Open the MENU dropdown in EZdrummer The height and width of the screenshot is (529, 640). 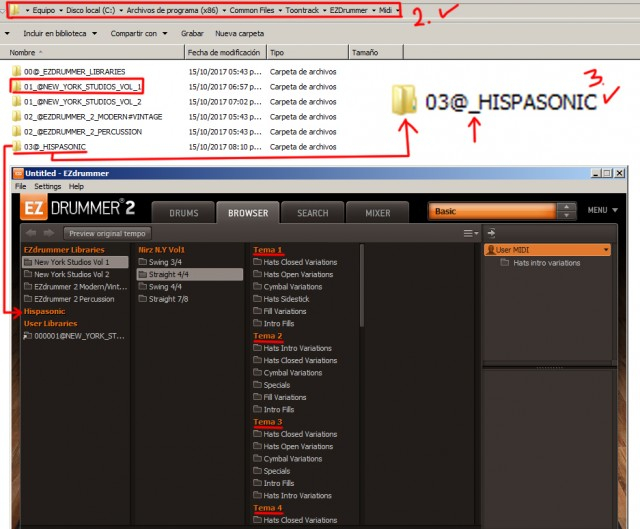point(601,211)
